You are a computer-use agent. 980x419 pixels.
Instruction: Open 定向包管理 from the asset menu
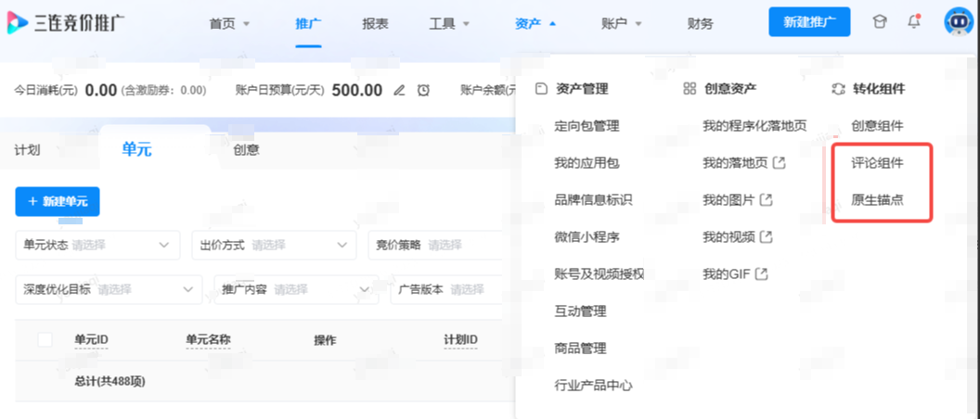[x=587, y=126]
